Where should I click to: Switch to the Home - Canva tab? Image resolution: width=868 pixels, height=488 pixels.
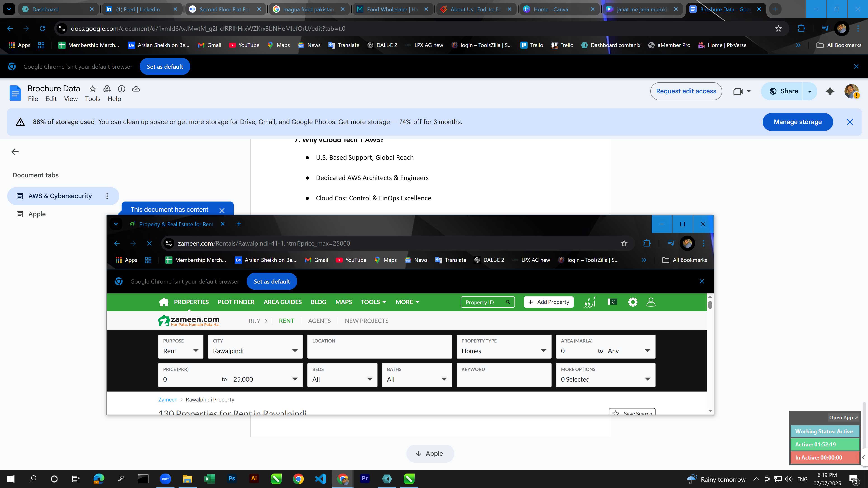[559, 9]
